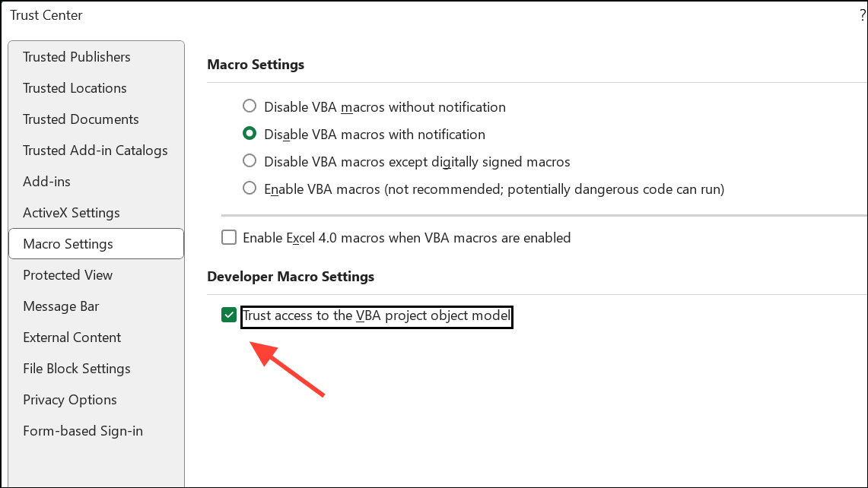This screenshot has height=488, width=868.
Task: Click the help question mark icon
Action: pyautogui.click(x=860, y=14)
